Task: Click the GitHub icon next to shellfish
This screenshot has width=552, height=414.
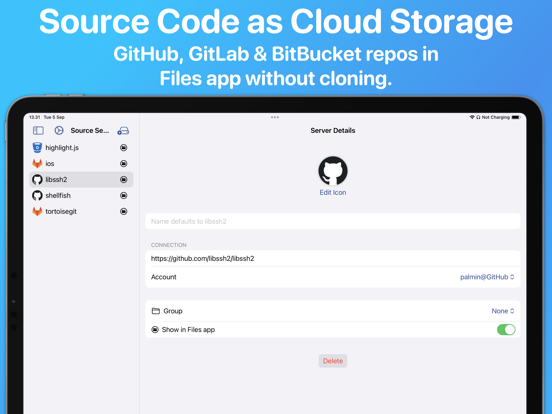Action: pyautogui.click(x=37, y=195)
